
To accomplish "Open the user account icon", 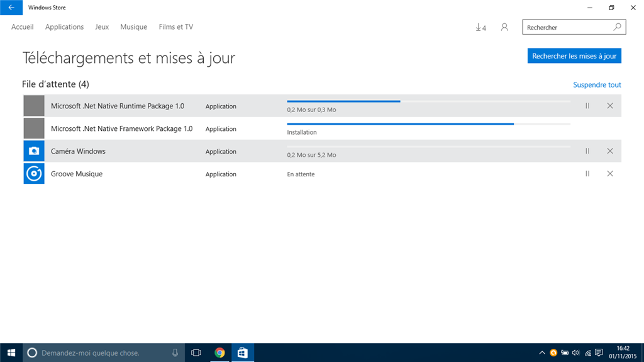I will [504, 27].
